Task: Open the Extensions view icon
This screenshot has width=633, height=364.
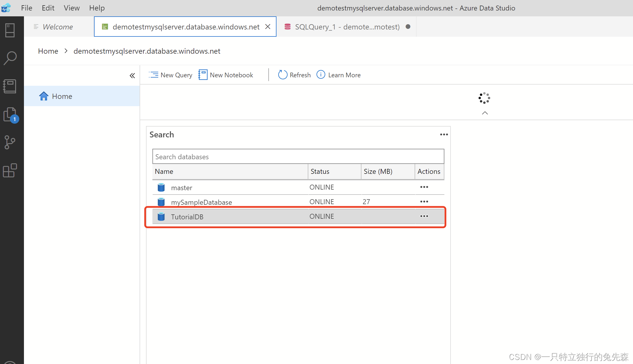Action: tap(10, 170)
